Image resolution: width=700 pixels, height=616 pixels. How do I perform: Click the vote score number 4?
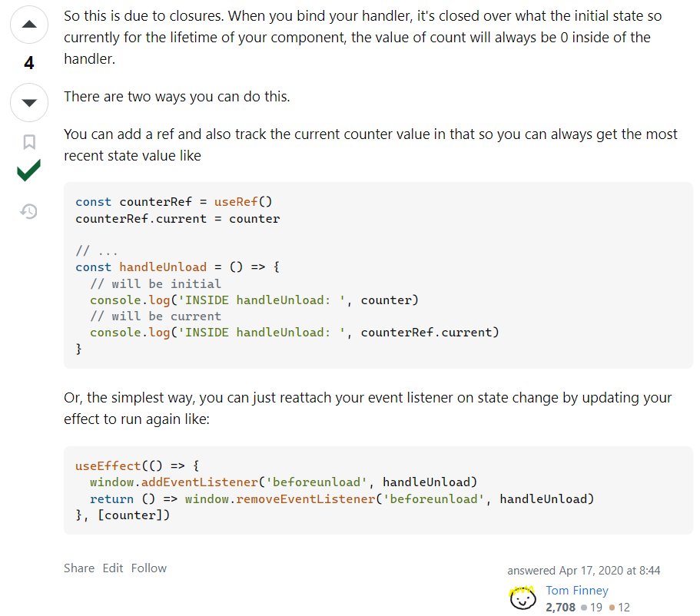coord(29,63)
